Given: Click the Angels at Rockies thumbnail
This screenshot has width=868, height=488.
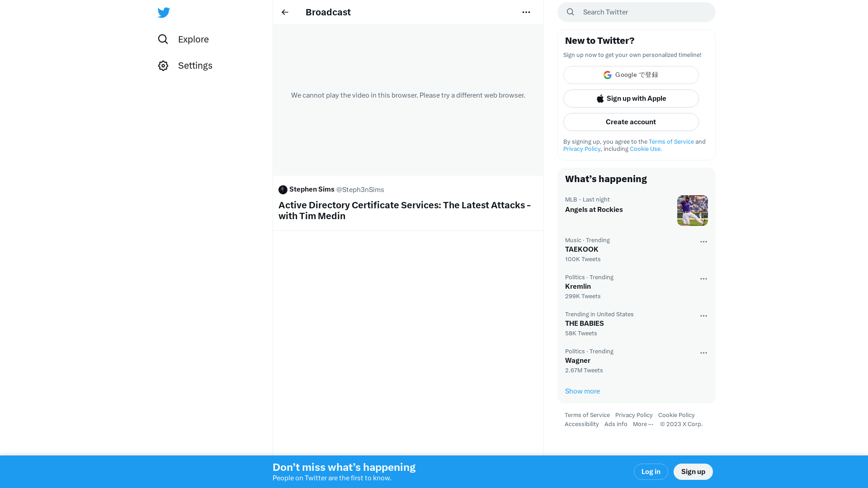Looking at the screenshot, I should [693, 211].
